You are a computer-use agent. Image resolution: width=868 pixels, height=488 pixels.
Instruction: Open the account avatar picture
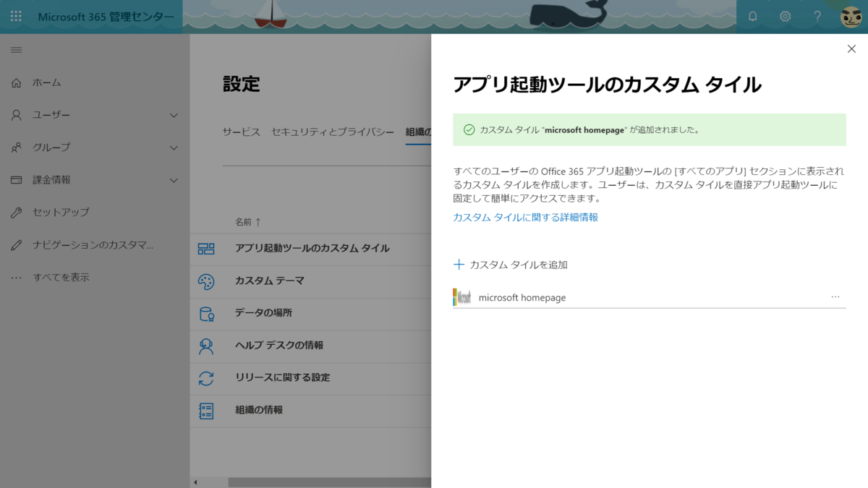(x=851, y=16)
